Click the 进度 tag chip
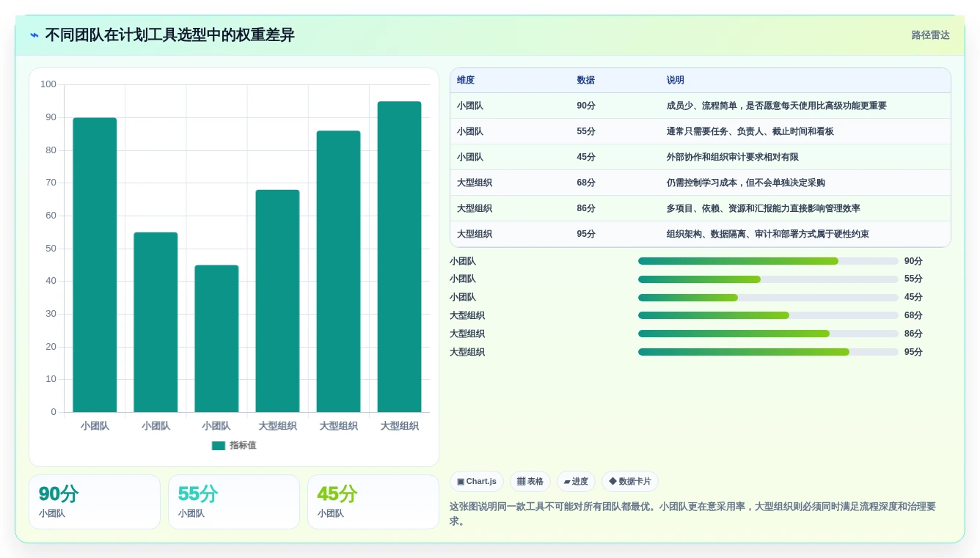Viewport: 980px width, 558px height. tap(576, 482)
